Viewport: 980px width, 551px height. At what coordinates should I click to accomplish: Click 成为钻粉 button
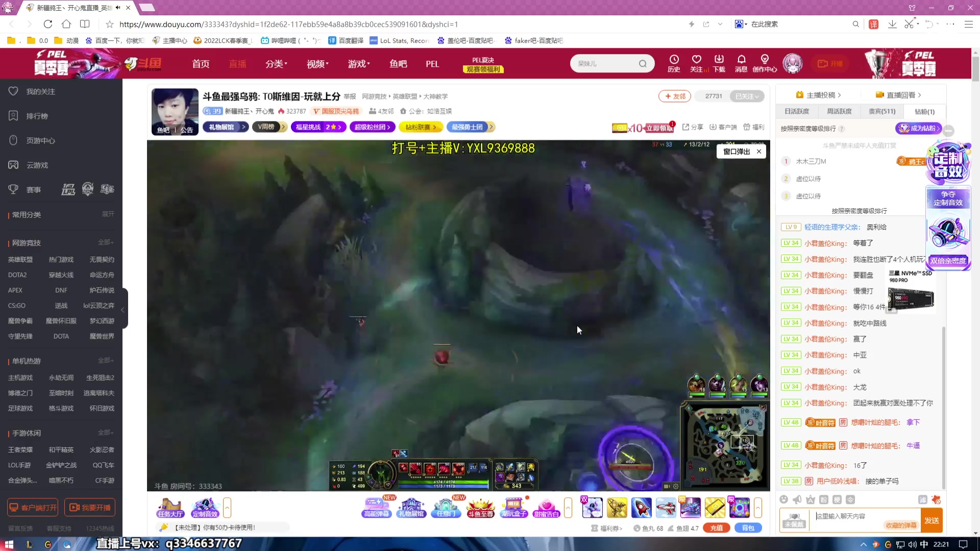tap(918, 128)
